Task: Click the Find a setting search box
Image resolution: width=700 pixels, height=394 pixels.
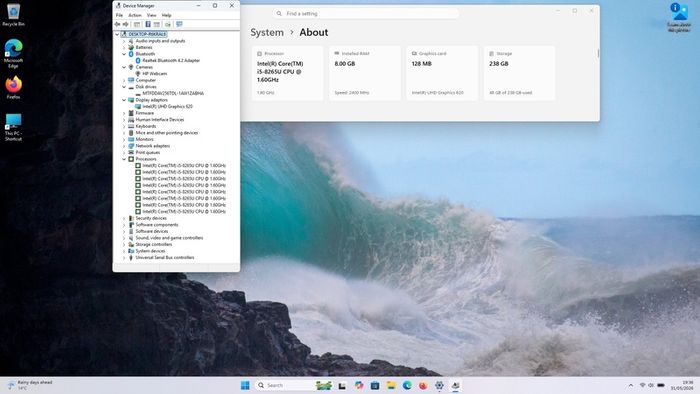Action: [366, 14]
